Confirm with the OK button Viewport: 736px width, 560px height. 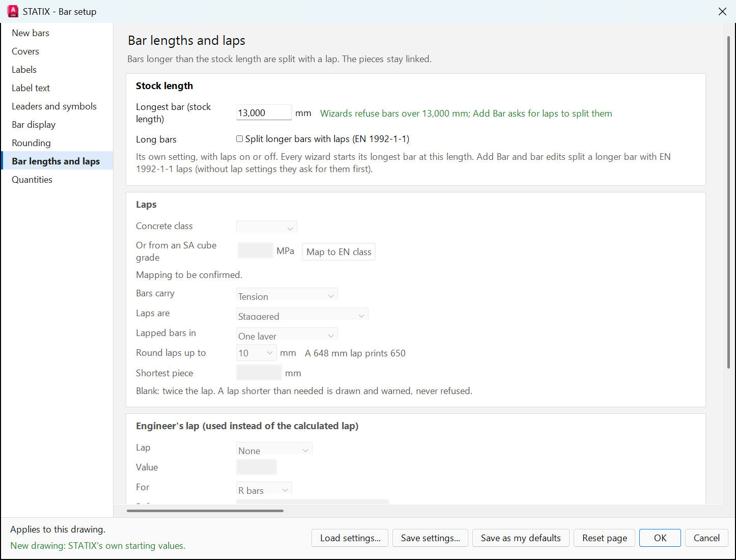coord(660,538)
